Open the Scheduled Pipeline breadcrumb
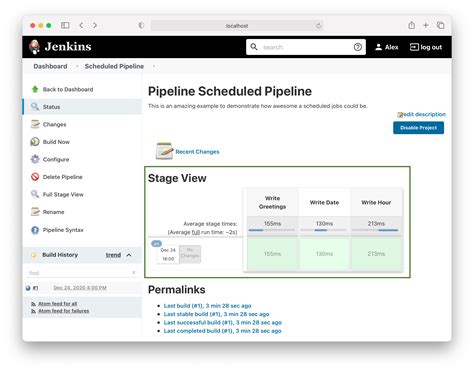Image resolution: width=474 pixels, height=371 pixels. coord(114,66)
